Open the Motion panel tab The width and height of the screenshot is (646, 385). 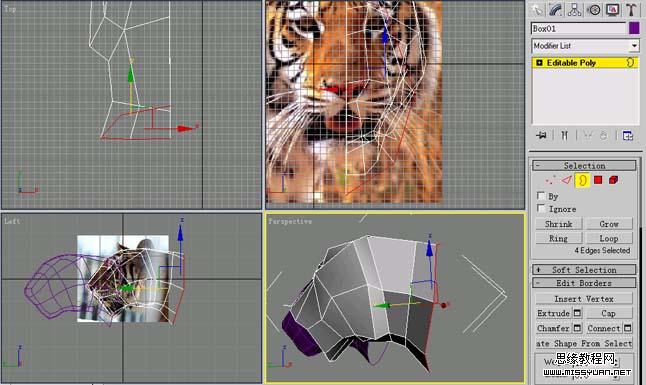click(594, 9)
